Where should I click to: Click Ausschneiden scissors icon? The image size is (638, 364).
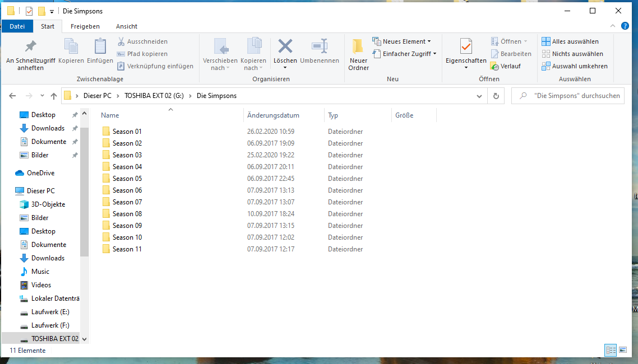[x=121, y=41]
